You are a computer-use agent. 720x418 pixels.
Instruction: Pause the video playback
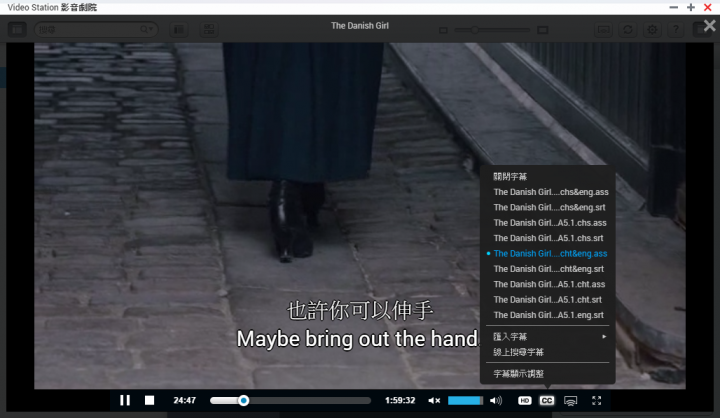click(125, 400)
